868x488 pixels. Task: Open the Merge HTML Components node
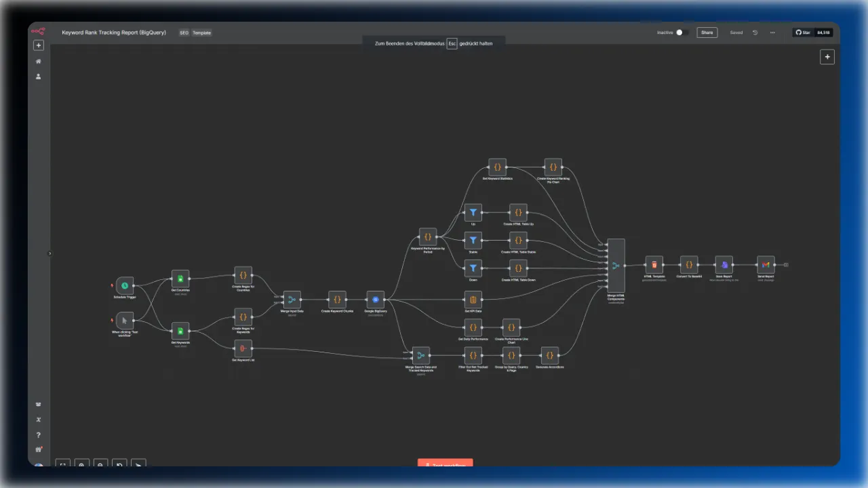click(616, 265)
